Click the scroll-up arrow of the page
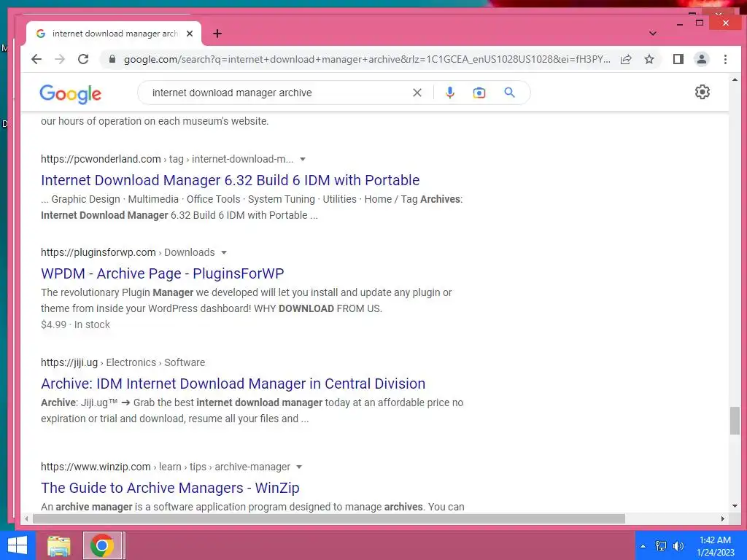Image resolution: width=747 pixels, height=560 pixels. pyautogui.click(x=735, y=79)
